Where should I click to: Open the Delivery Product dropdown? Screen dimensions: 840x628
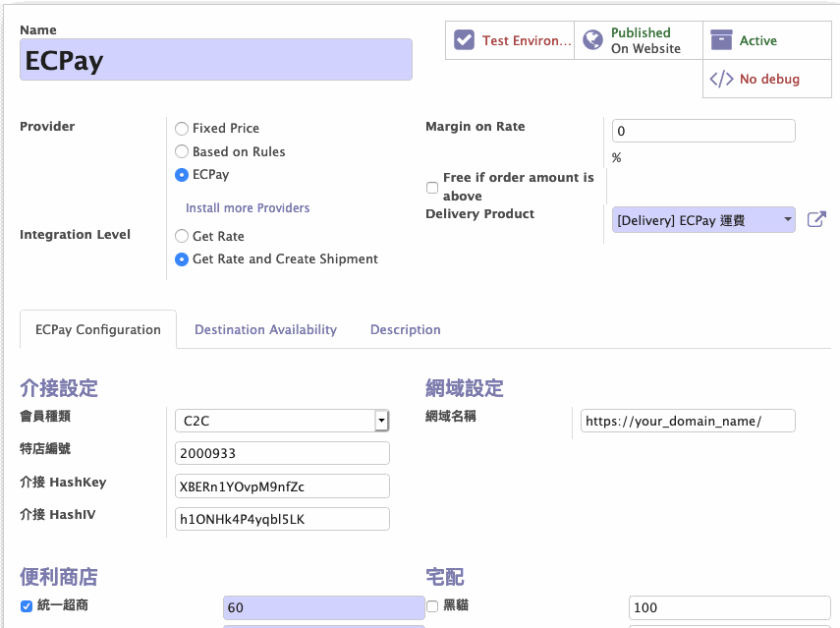pos(703,220)
